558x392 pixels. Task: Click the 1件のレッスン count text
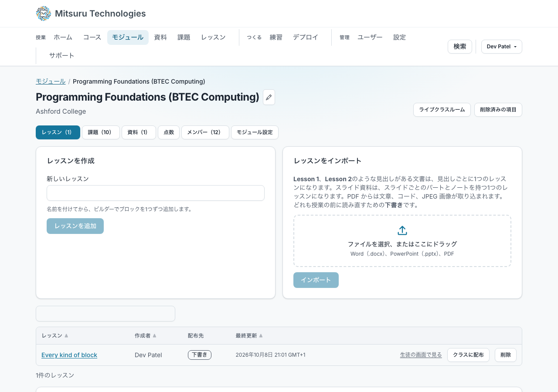click(55, 375)
